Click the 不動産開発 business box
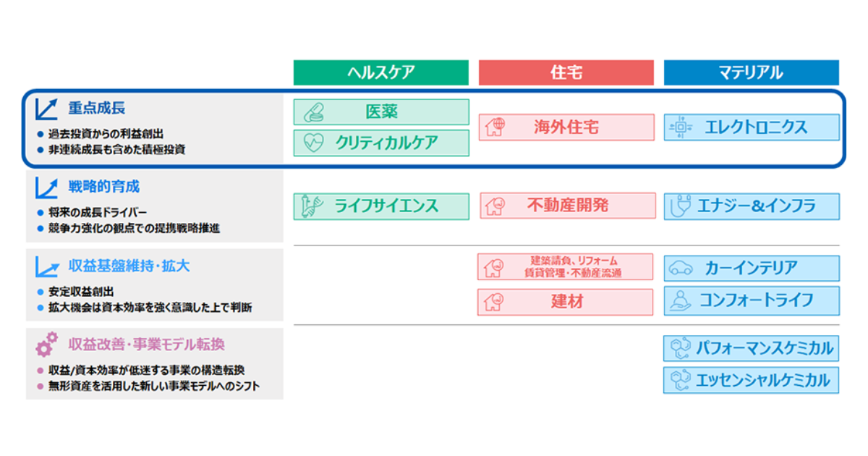868x456 pixels. (567, 206)
